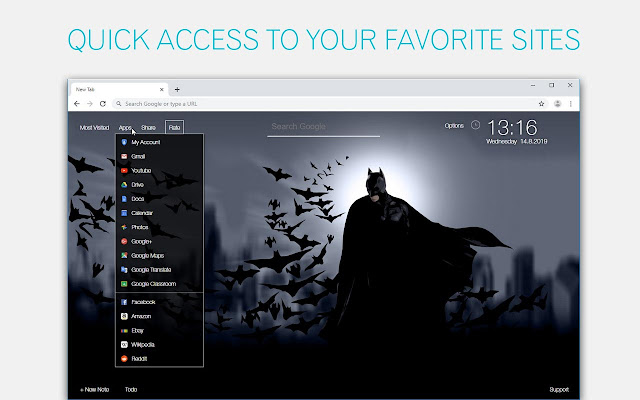Select Youtube label in Apps list
The width and height of the screenshot is (640, 400).
click(141, 171)
